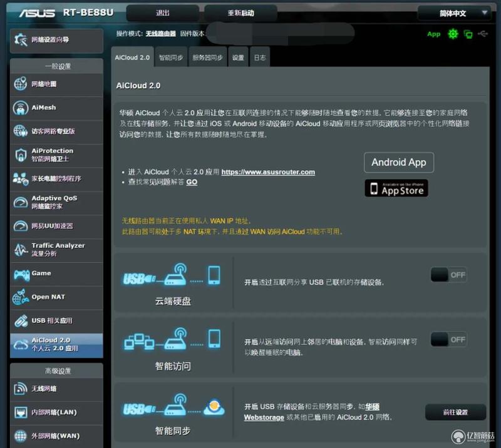
Task: Open Traffic Analyzer pulse icon
Action: pos(20,250)
